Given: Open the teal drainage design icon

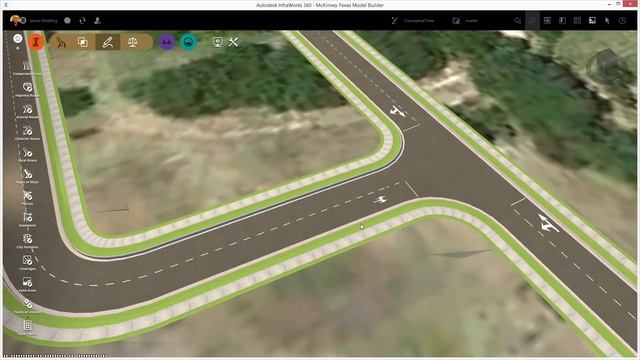Looking at the screenshot, I should click(188, 42).
